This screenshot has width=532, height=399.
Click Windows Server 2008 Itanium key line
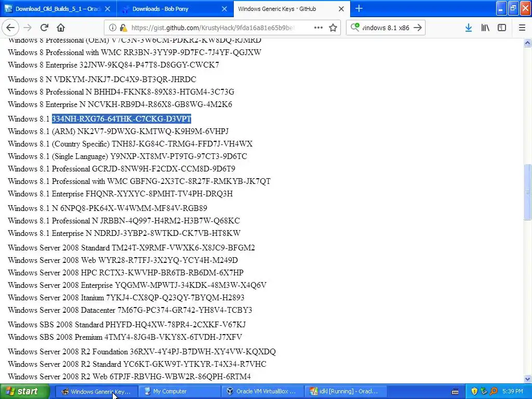pyautogui.click(x=126, y=298)
